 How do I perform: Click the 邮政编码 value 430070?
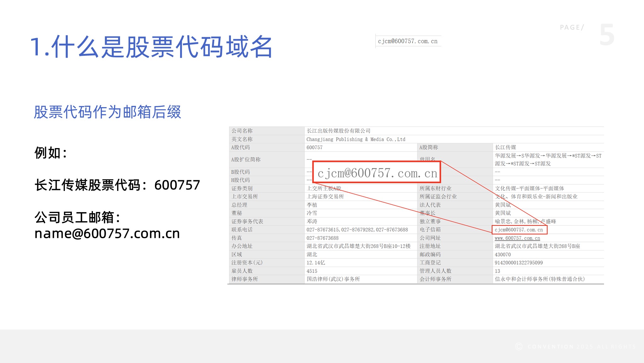[503, 255]
